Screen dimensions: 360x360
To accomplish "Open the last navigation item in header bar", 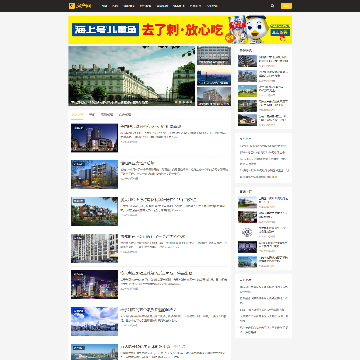I will (212, 6).
